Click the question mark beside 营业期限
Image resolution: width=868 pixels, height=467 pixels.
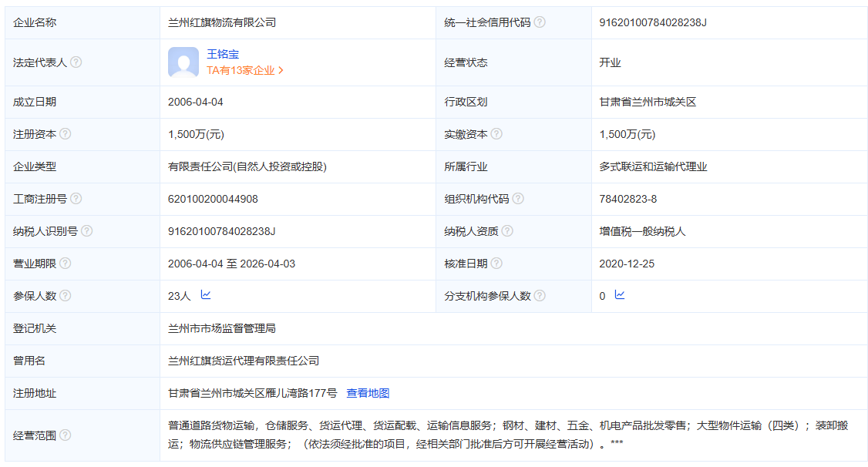tap(66, 264)
